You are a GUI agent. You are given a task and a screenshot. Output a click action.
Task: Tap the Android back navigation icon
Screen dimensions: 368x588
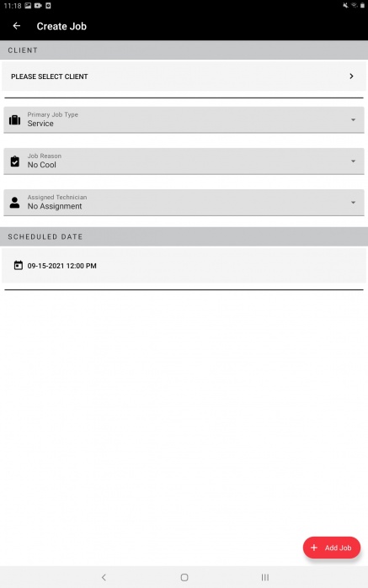click(104, 577)
